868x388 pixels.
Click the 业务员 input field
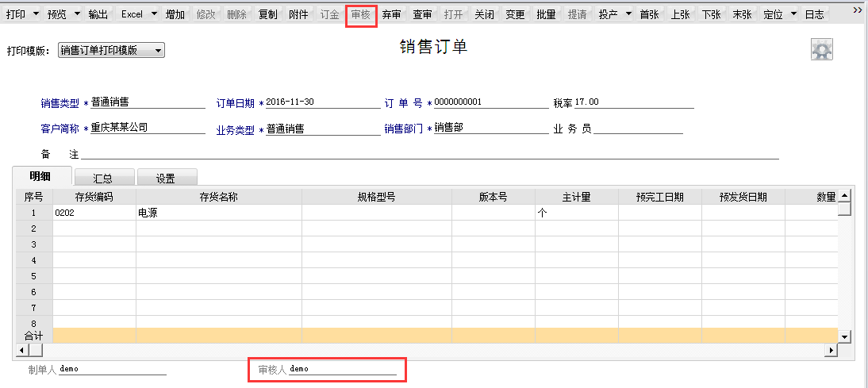(x=638, y=129)
